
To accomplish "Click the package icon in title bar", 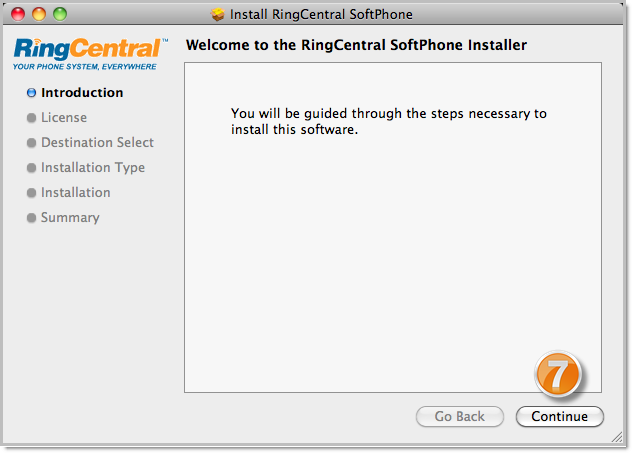I will tap(218, 15).
